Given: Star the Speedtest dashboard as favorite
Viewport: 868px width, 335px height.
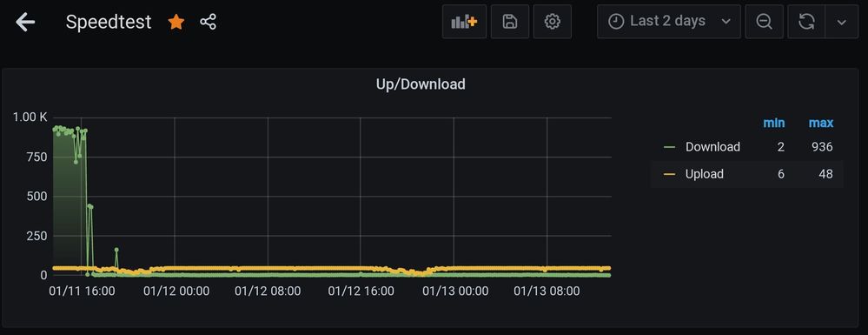Looking at the screenshot, I should point(176,22).
